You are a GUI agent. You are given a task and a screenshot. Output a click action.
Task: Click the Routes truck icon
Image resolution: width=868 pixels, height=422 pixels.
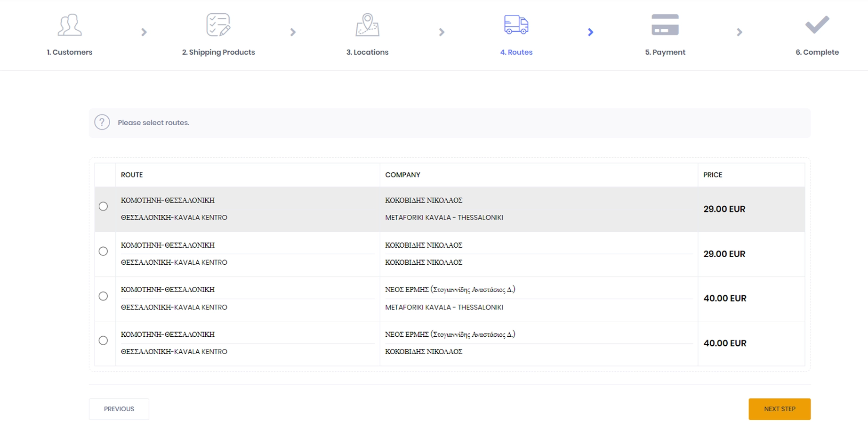pyautogui.click(x=516, y=24)
